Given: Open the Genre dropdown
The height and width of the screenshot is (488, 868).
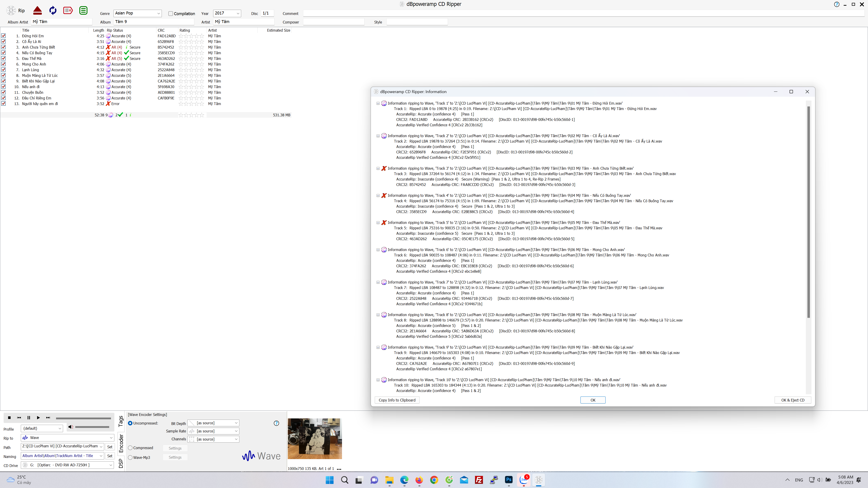Looking at the screenshot, I should coord(158,14).
